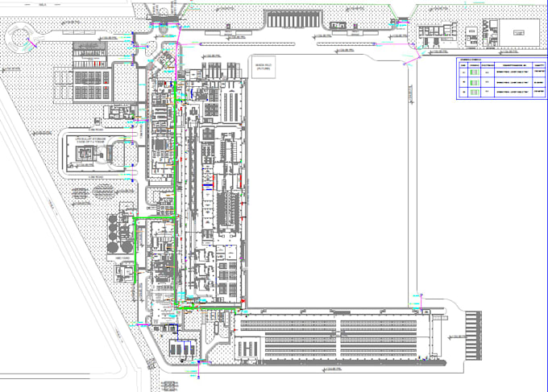Click the blue-bordered legend table
Screen dimensions: 548x392
click(502, 79)
